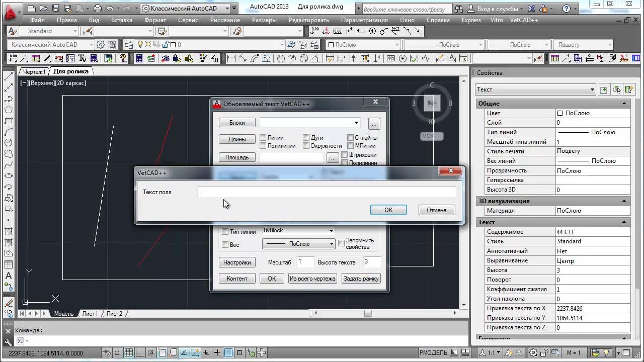Image resolution: width=644 pixels, height=362 pixels.
Task: Toggle Grid display in status bar
Action: tap(129, 352)
